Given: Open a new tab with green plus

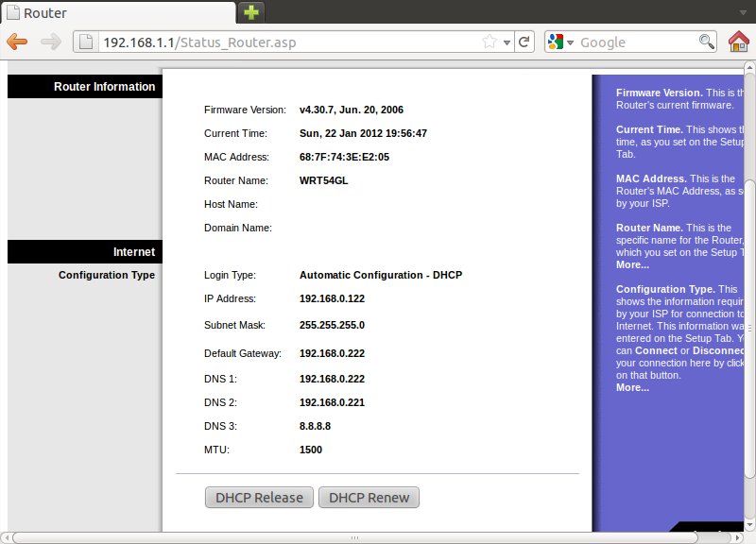Looking at the screenshot, I should (251, 12).
